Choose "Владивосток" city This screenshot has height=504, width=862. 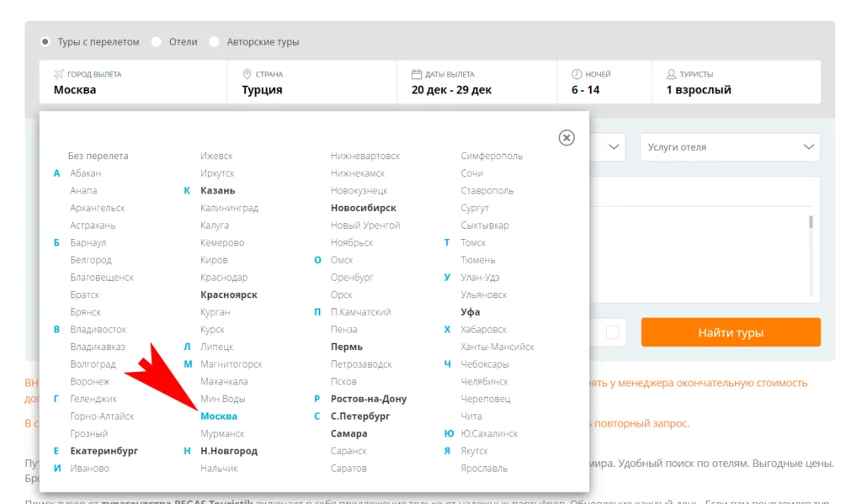[98, 329]
